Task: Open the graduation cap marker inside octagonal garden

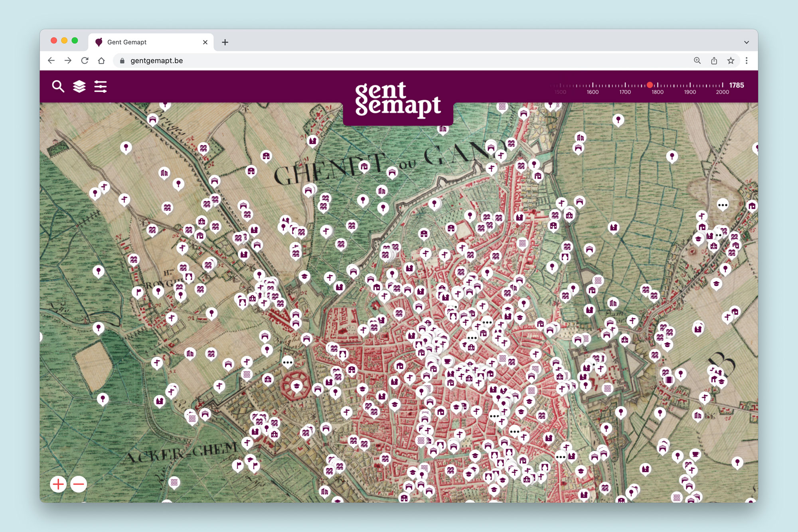Action: 296,386
